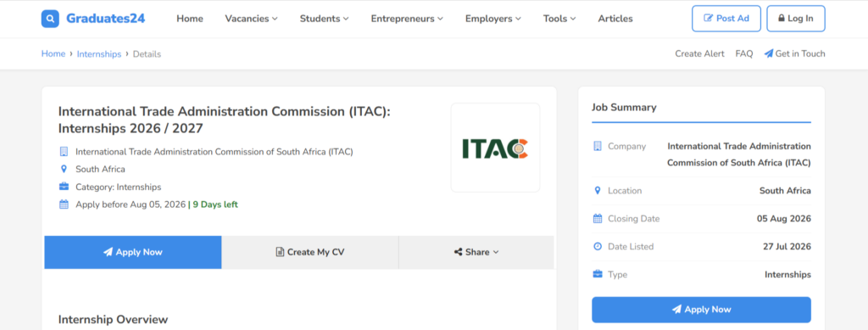This screenshot has height=330, width=868.
Task: Click Apply Now in the Job Summary panel
Action: click(701, 310)
